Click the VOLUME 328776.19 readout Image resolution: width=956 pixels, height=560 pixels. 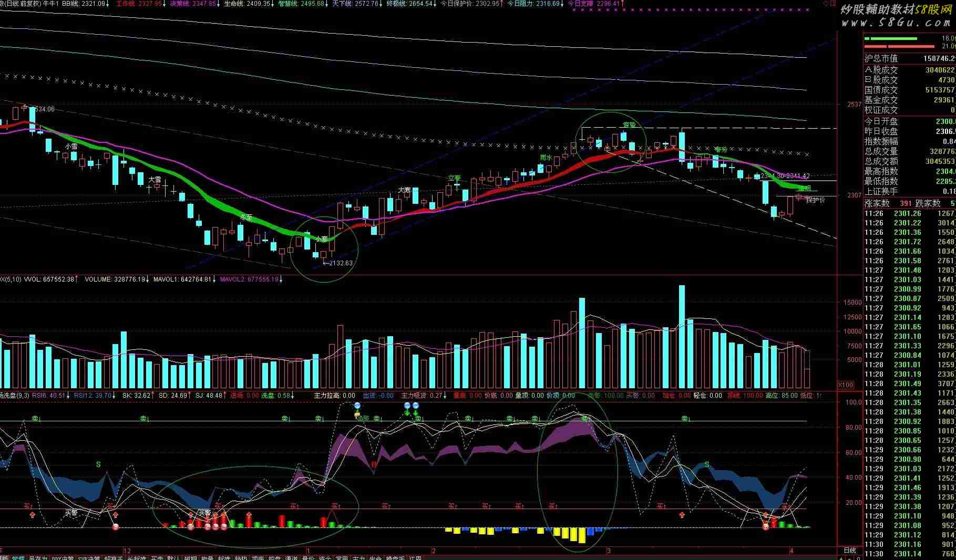coord(116,279)
